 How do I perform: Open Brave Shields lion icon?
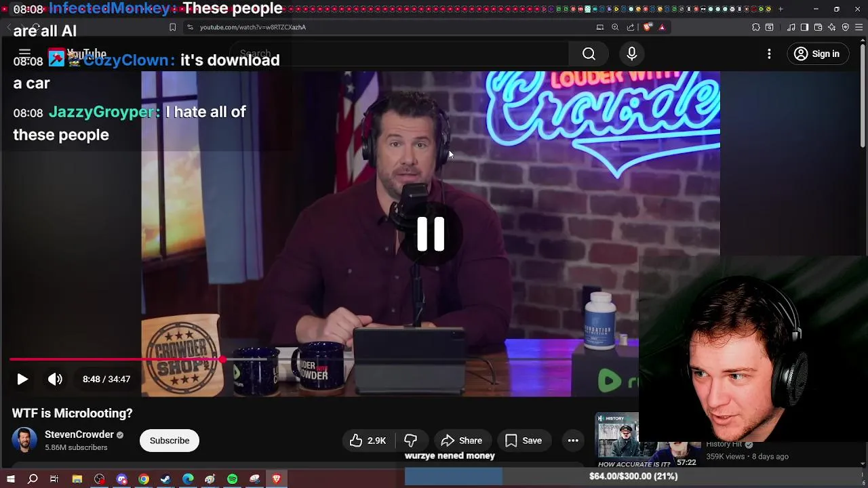[x=647, y=27]
